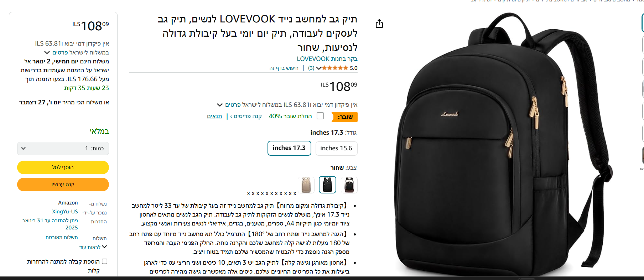Open the XingYu-US seller link
Screen dimensions: 644x280
(65, 212)
